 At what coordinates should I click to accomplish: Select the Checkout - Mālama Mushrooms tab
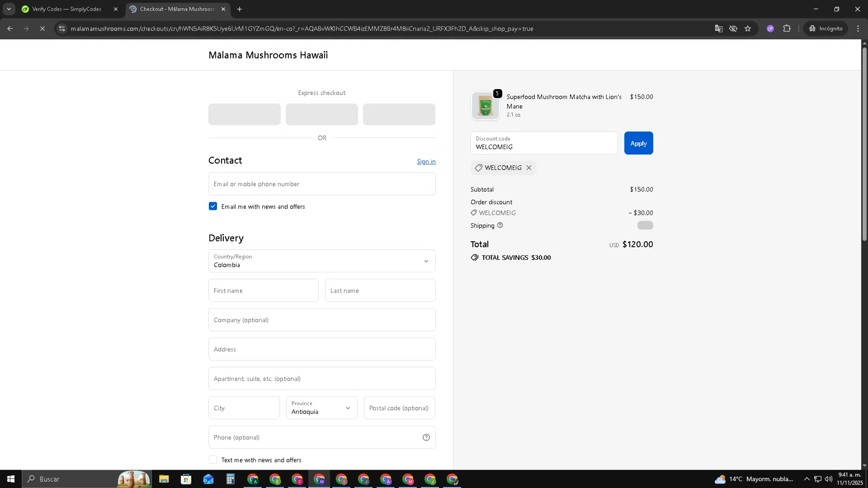[176, 9]
